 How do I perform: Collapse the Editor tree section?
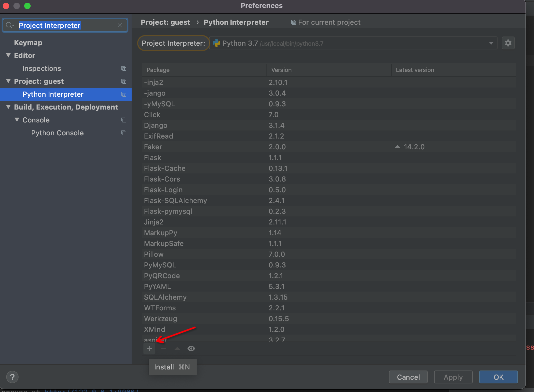click(x=8, y=55)
